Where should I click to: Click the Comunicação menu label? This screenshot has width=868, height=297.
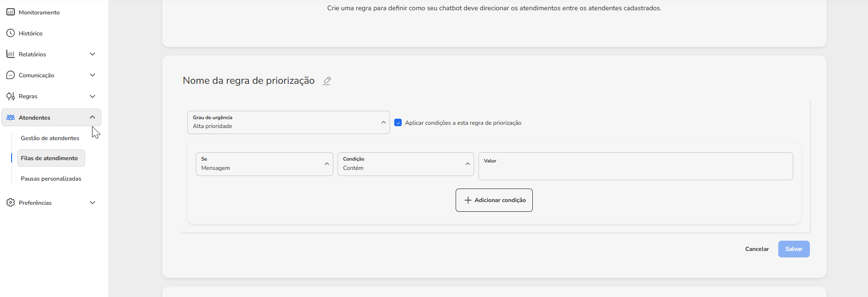click(x=36, y=75)
